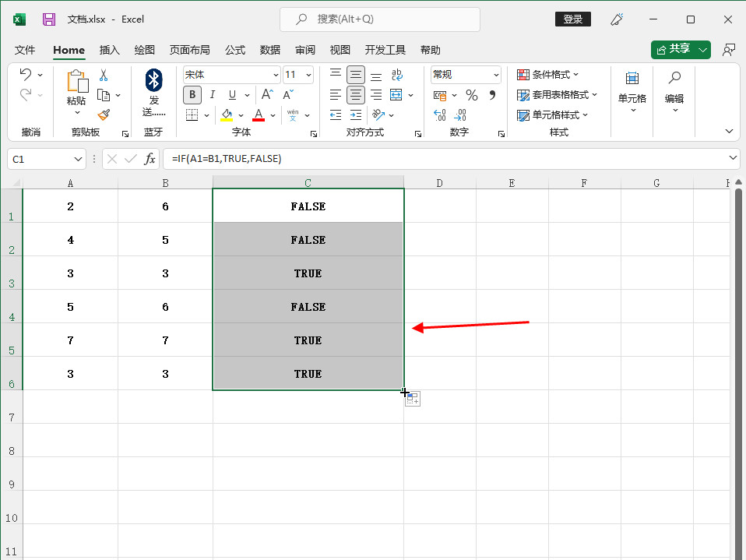Click the pen coming-soon icon in title bar
This screenshot has height=560, width=746.
(617, 19)
